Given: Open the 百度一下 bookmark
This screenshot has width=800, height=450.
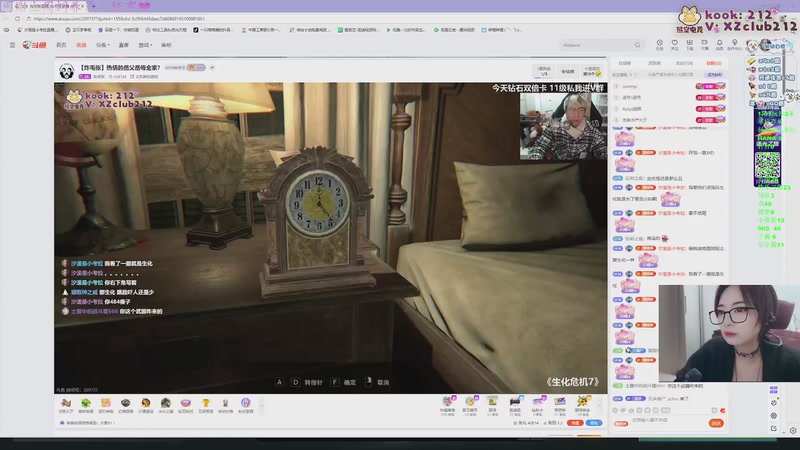Looking at the screenshot, I should point(118,30).
